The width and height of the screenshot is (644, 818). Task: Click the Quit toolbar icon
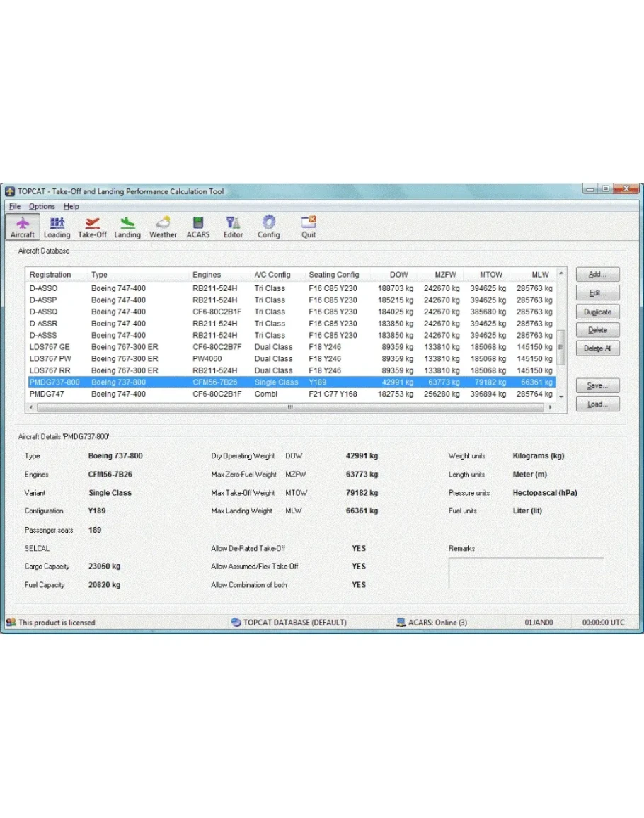click(x=309, y=227)
